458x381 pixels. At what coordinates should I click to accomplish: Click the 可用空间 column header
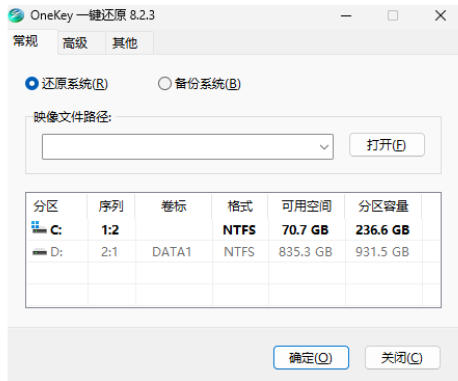[x=306, y=206]
